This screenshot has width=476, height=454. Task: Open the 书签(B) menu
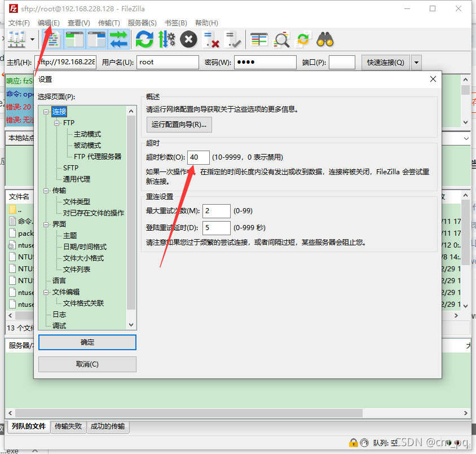[x=176, y=23]
